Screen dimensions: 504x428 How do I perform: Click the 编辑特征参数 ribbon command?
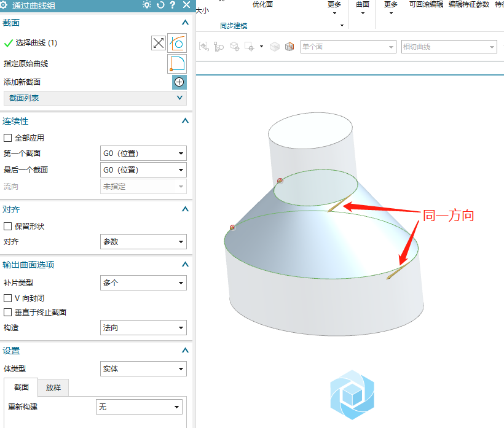click(469, 4)
